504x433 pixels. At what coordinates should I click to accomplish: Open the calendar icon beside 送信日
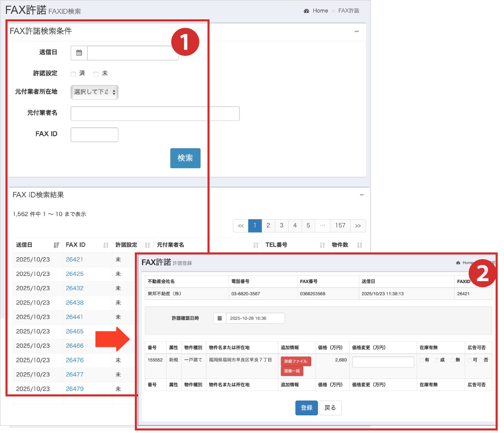(79, 53)
